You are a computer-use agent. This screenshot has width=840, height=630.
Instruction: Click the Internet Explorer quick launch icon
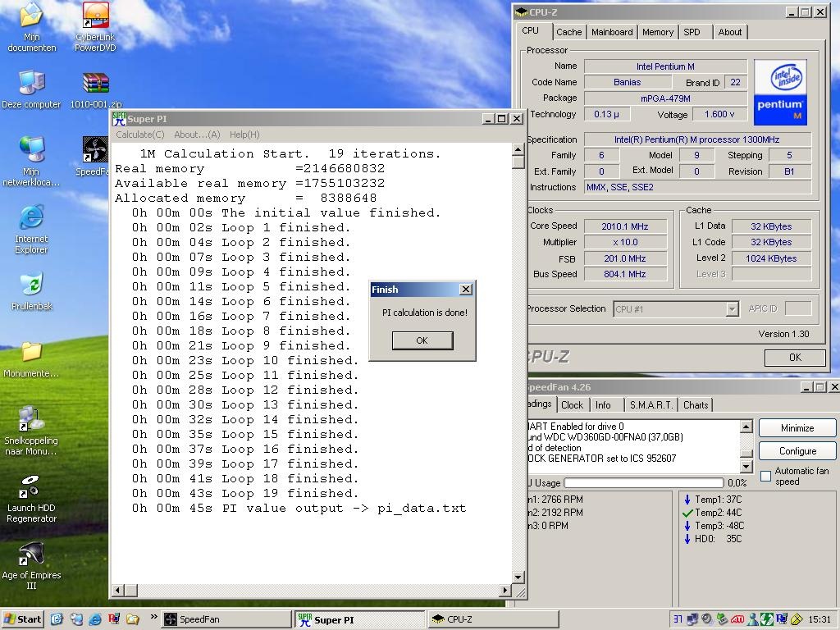[x=95, y=619]
